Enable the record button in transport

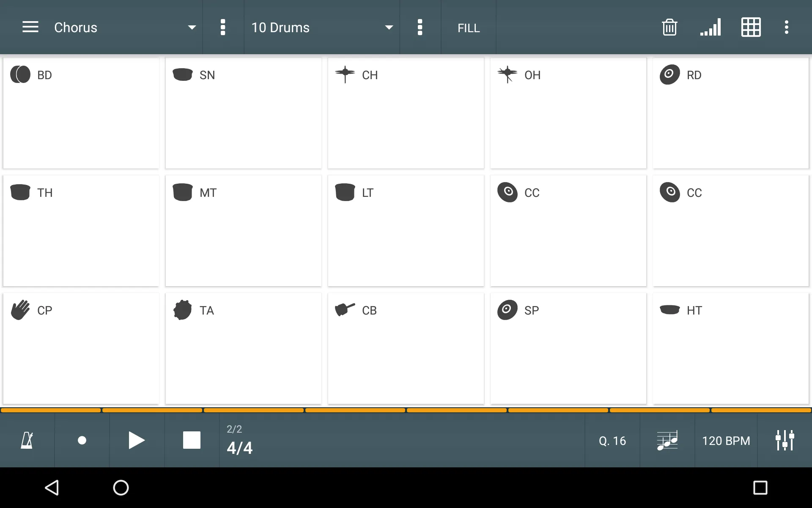[82, 440]
